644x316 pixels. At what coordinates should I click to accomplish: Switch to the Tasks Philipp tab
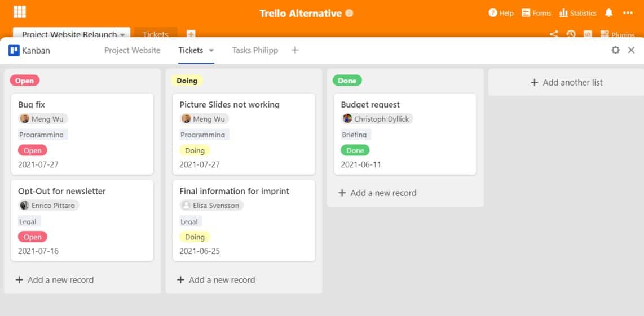click(x=255, y=50)
